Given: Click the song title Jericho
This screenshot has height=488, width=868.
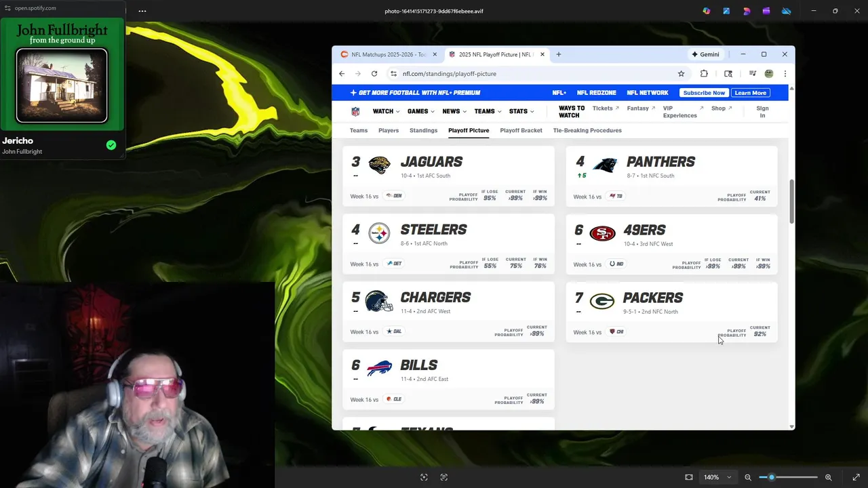Looking at the screenshot, I should click(18, 141).
